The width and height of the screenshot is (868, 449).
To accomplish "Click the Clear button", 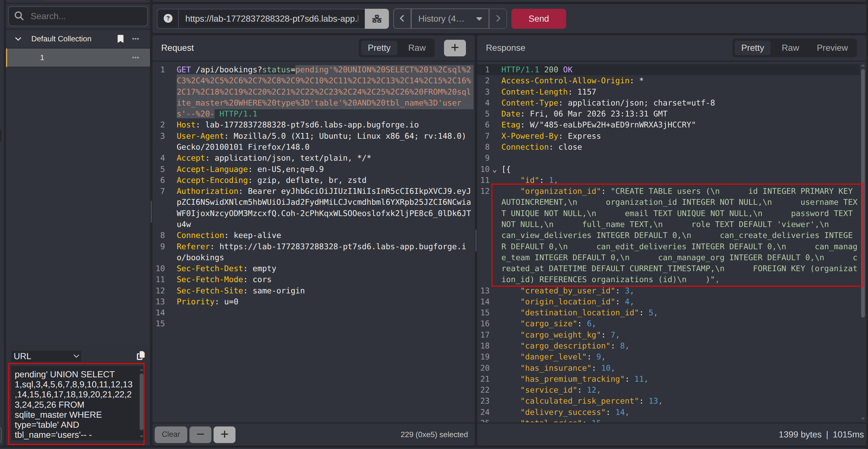I will 170,434.
